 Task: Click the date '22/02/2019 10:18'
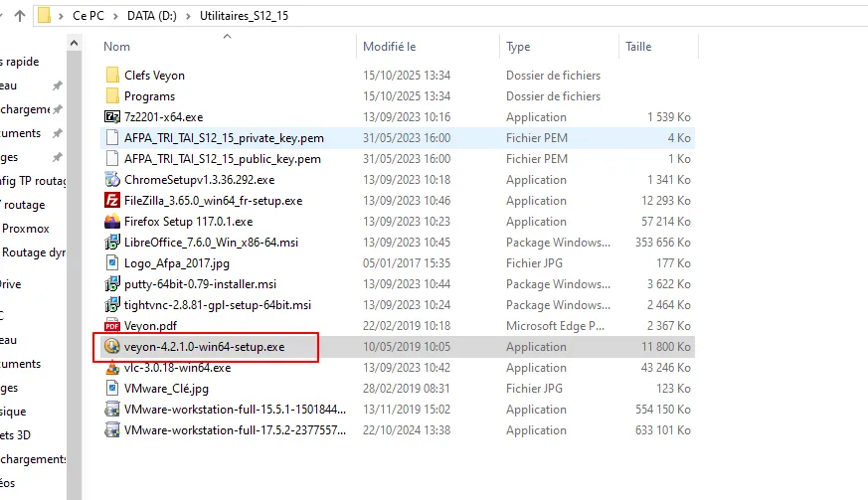407,326
